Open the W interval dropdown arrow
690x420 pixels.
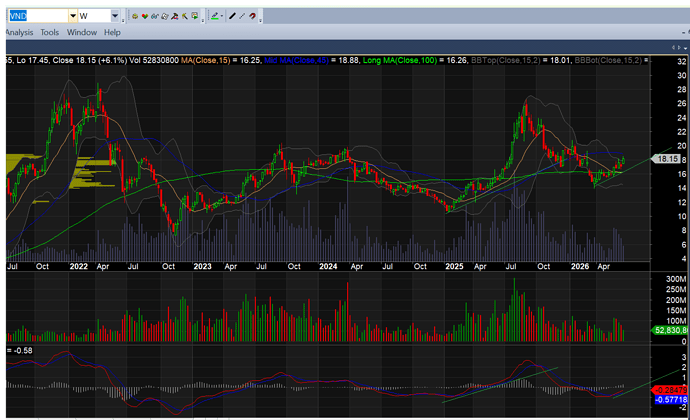click(x=115, y=16)
